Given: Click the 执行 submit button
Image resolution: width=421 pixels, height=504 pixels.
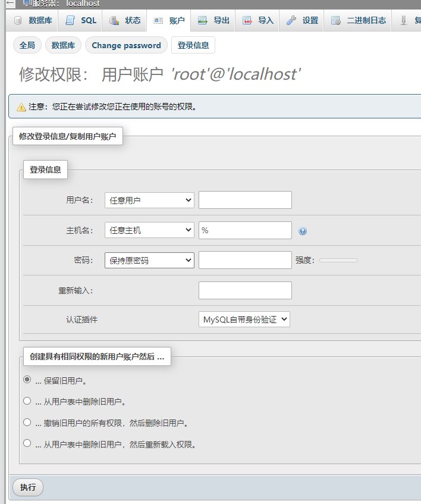Looking at the screenshot, I should coord(28,487).
